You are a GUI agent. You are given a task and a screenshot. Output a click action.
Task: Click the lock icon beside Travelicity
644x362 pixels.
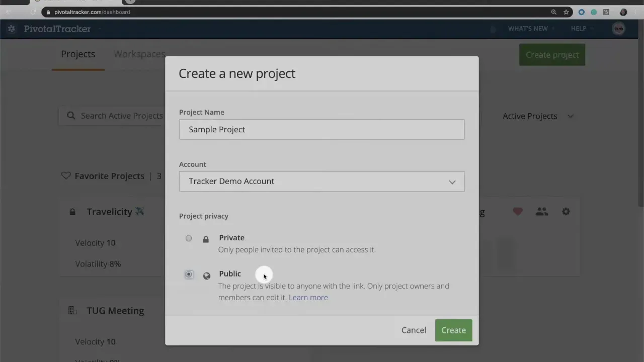(x=72, y=212)
